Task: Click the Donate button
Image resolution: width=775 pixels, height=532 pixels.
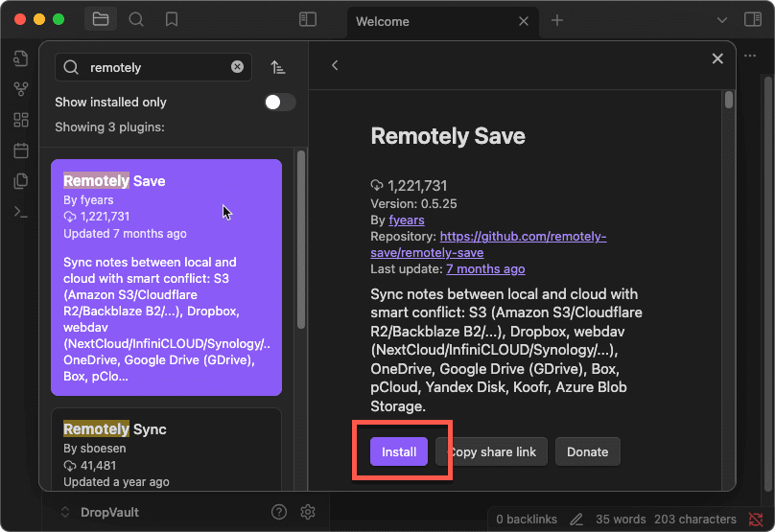Action: (x=587, y=451)
